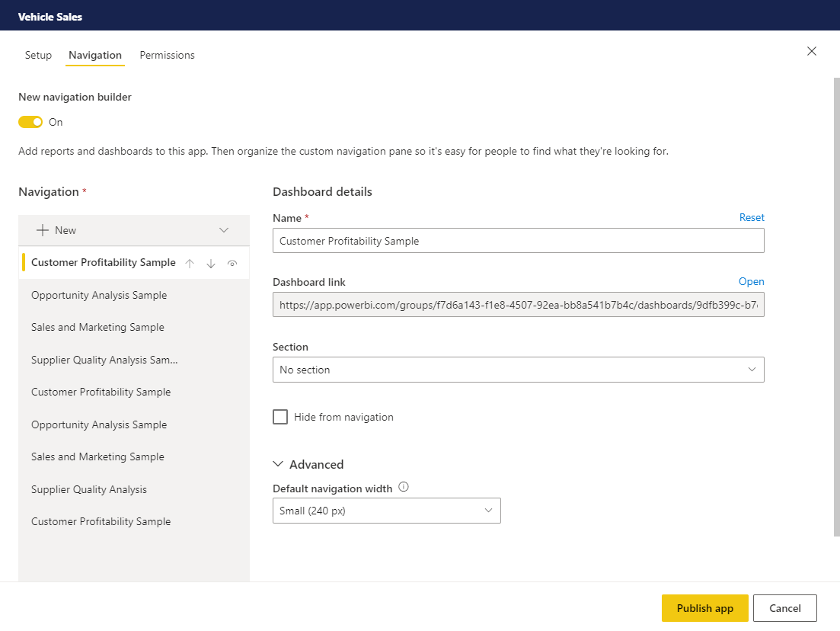Switch to the Setup tab

pos(38,55)
